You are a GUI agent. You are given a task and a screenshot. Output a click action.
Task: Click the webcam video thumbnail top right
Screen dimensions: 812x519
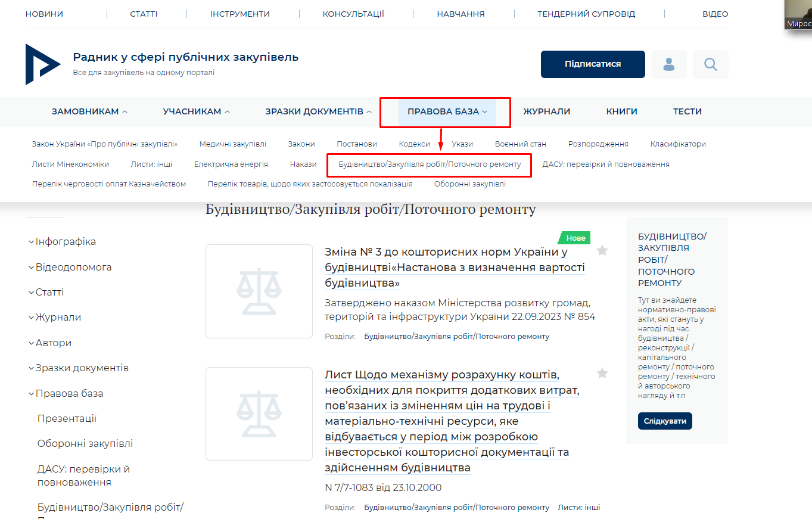click(x=800, y=15)
